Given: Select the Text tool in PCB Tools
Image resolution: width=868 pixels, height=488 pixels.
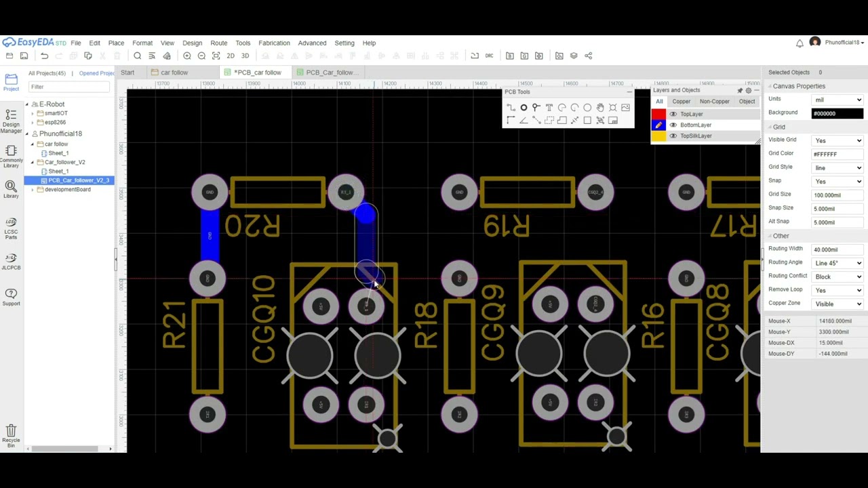Looking at the screenshot, I should pyautogui.click(x=549, y=107).
